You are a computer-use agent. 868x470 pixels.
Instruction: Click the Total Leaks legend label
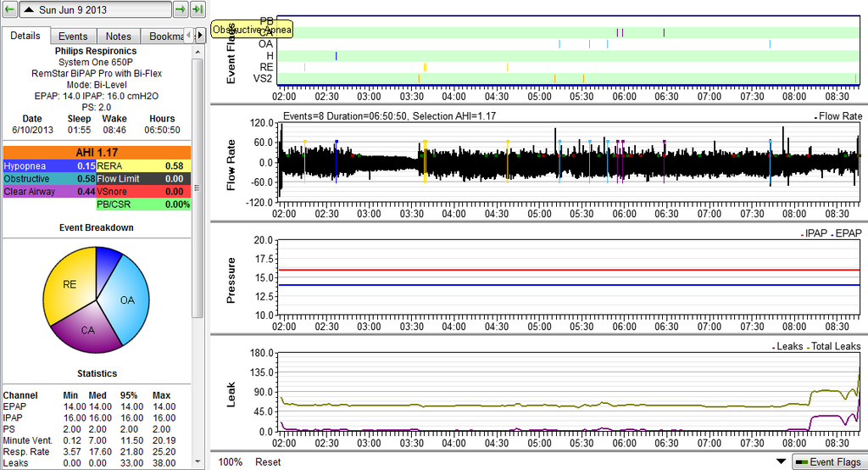tap(836, 346)
